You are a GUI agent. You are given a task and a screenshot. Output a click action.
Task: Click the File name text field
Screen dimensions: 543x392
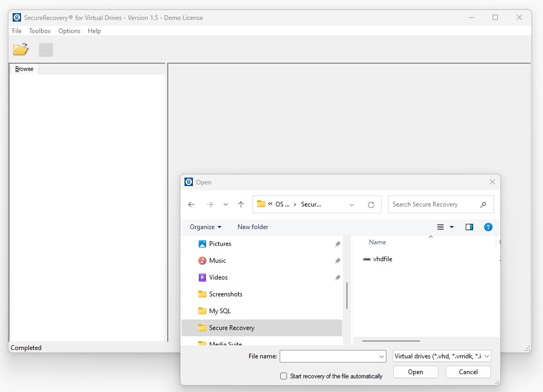(329, 356)
